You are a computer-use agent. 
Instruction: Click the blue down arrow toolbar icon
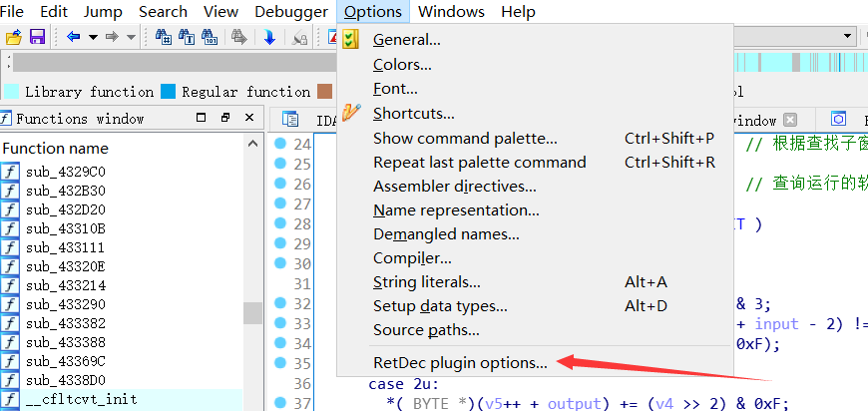tap(269, 38)
